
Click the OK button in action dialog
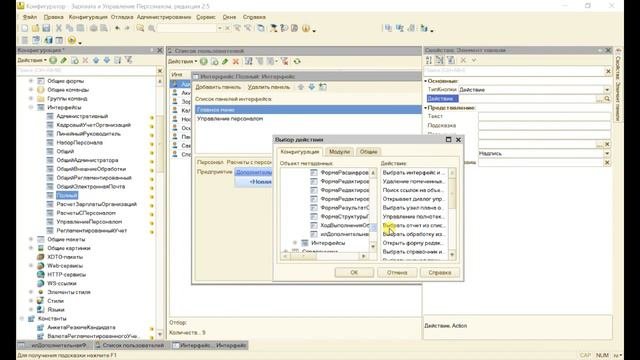[354, 273]
